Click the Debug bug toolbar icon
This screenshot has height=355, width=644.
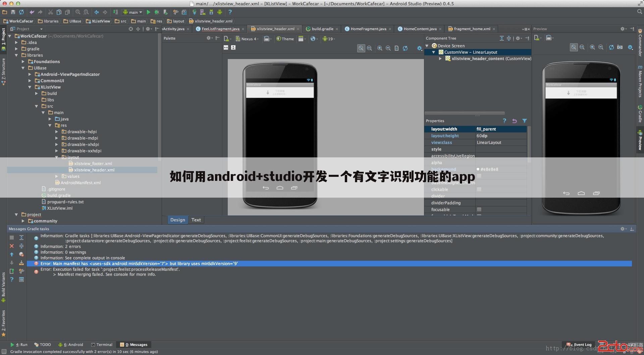[157, 12]
